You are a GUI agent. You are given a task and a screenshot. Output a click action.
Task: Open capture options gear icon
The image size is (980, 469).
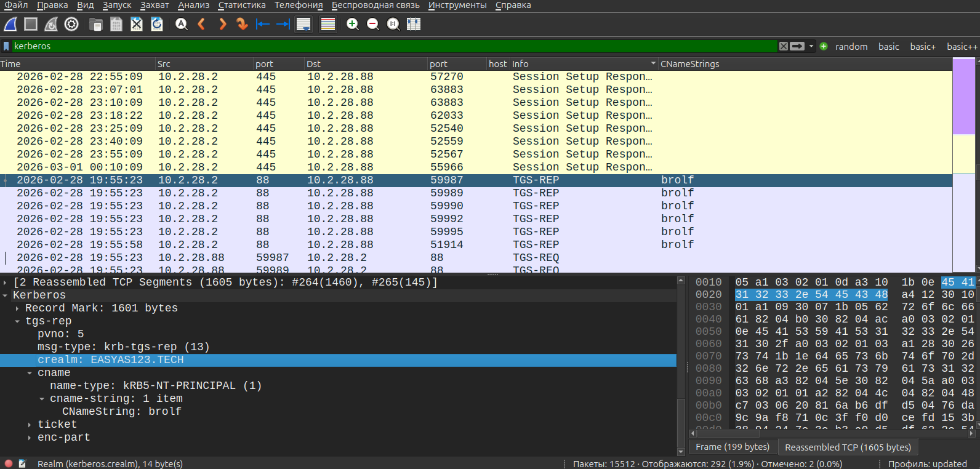coord(71,24)
